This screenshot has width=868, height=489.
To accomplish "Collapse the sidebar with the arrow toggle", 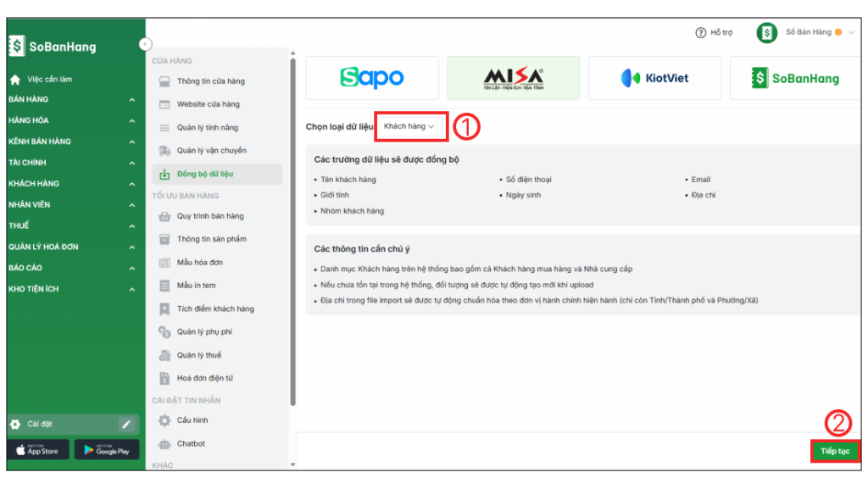I will coord(145,44).
